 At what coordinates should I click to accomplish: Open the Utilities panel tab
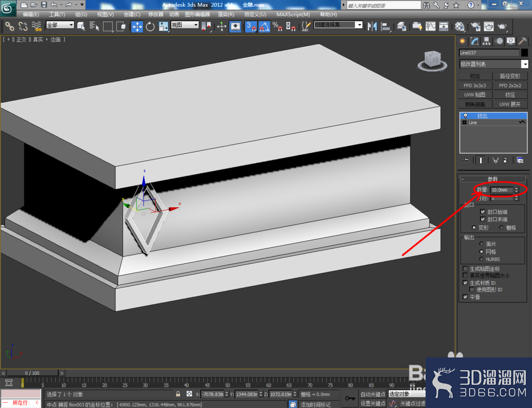[522, 41]
